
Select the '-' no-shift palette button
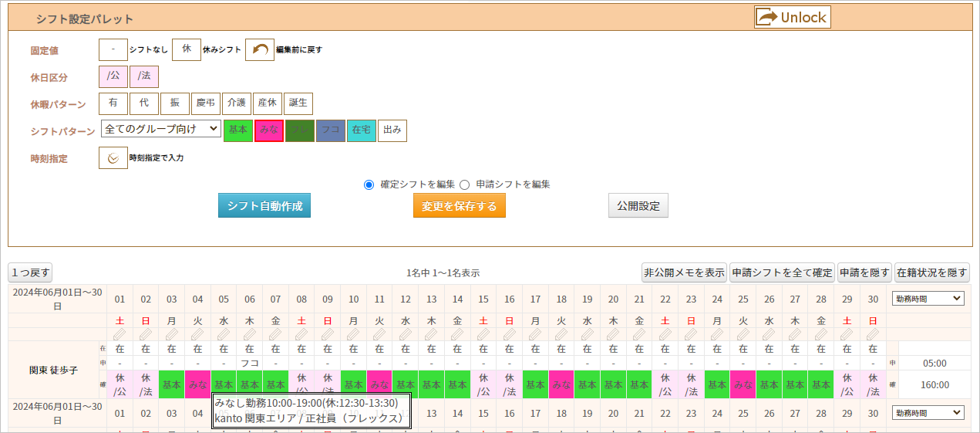[113, 49]
